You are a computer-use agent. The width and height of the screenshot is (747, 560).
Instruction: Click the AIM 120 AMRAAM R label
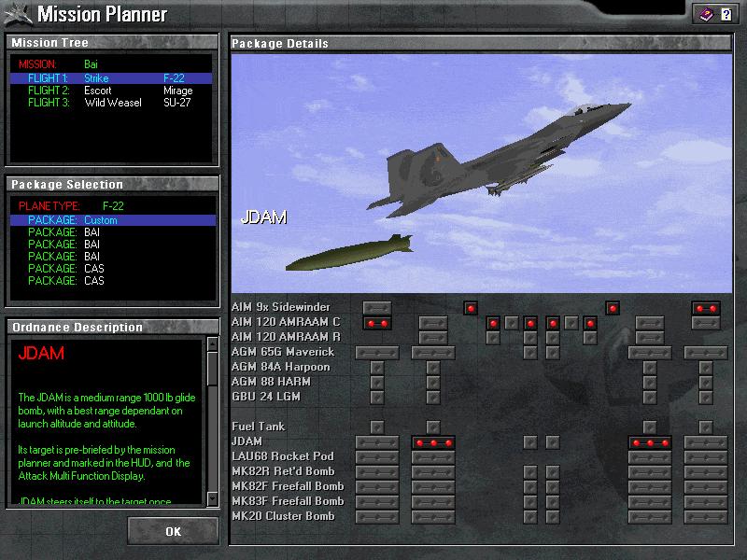286,337
